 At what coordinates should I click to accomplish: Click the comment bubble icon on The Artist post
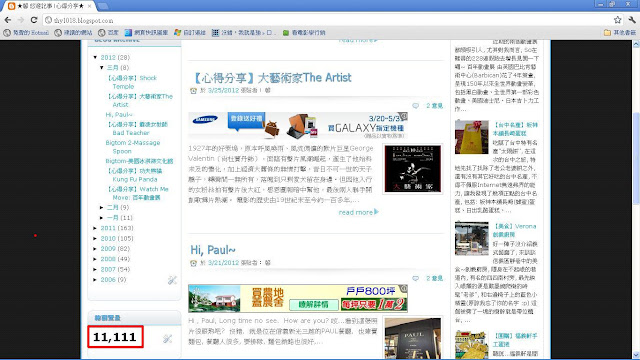pyautogui.click(x=416, y=106)
